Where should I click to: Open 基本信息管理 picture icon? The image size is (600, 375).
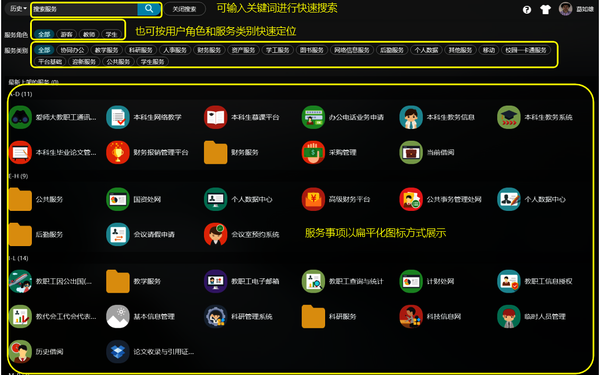pyautogui.click(x=118, y=316)
